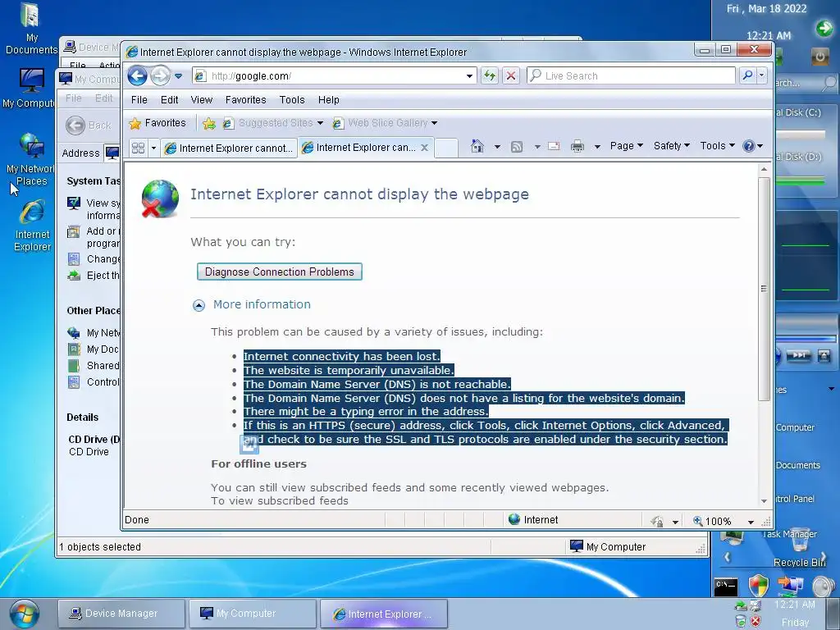
Task: Open the command bar Tools dropdown
Action: tap(717, 146)
